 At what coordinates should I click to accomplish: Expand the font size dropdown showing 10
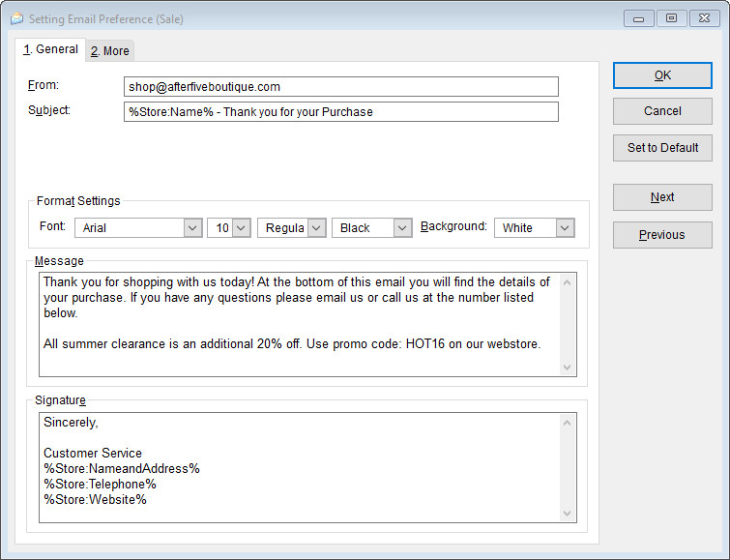point(228,228)
